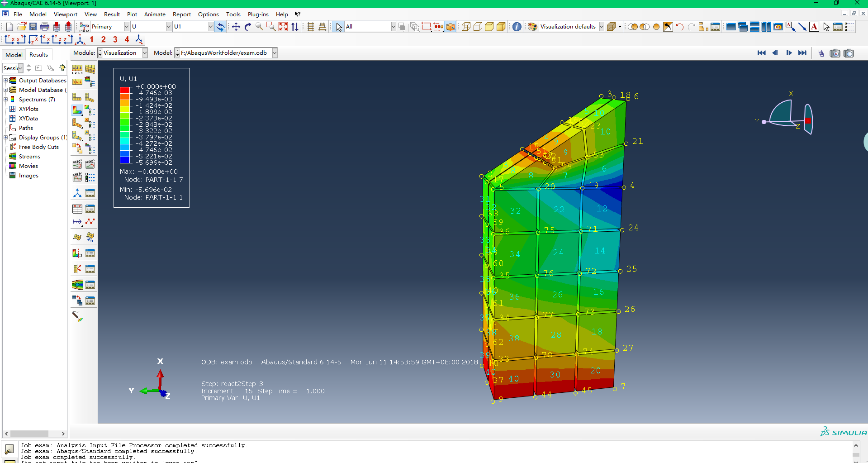Step to previous frame button
The image size is (868, 463).
tap(775, 53)
